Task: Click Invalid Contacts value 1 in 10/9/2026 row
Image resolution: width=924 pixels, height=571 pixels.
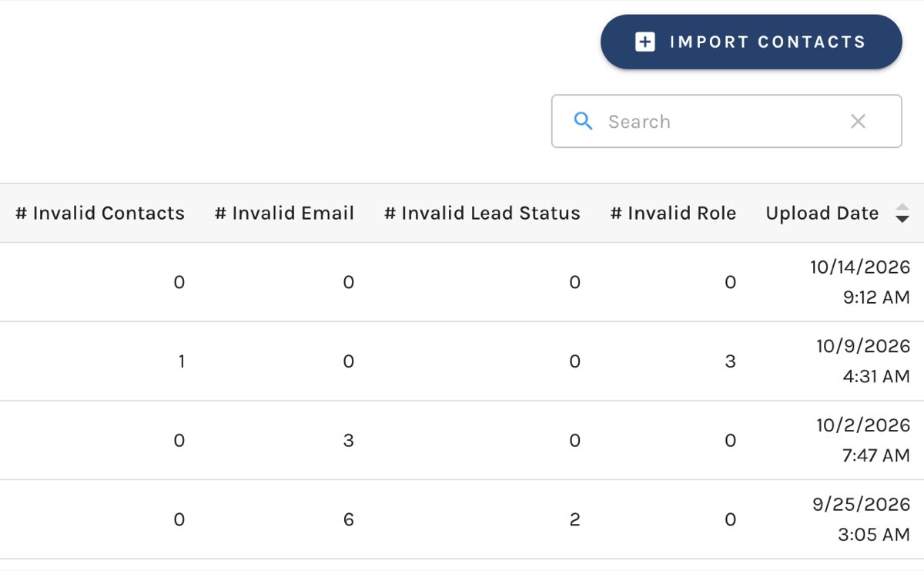Action: pyautogui.click(x=181, y=361)
